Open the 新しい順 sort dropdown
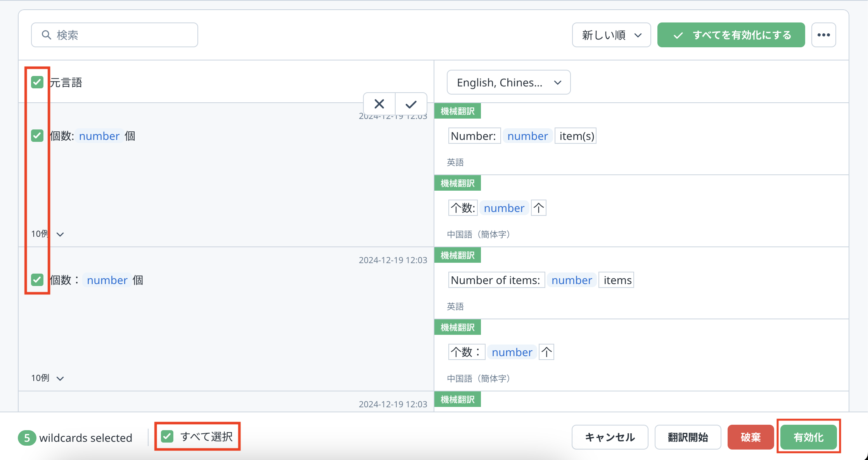This screenshot has width=868, height=460. (611, 35)
